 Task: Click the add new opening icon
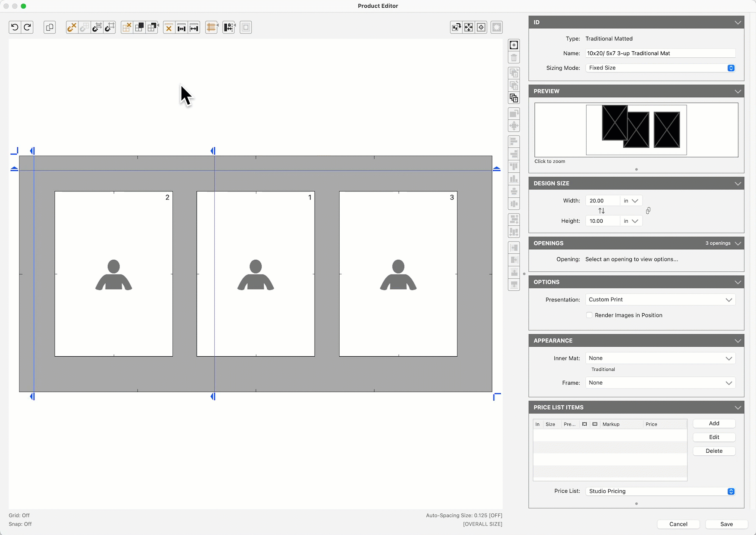(x=514, y=45)
